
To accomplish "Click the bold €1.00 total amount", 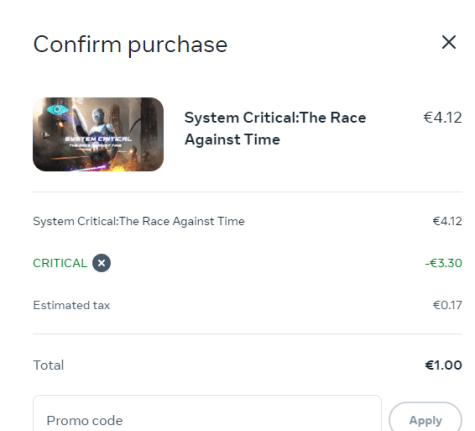I will (x=444, y=365).
